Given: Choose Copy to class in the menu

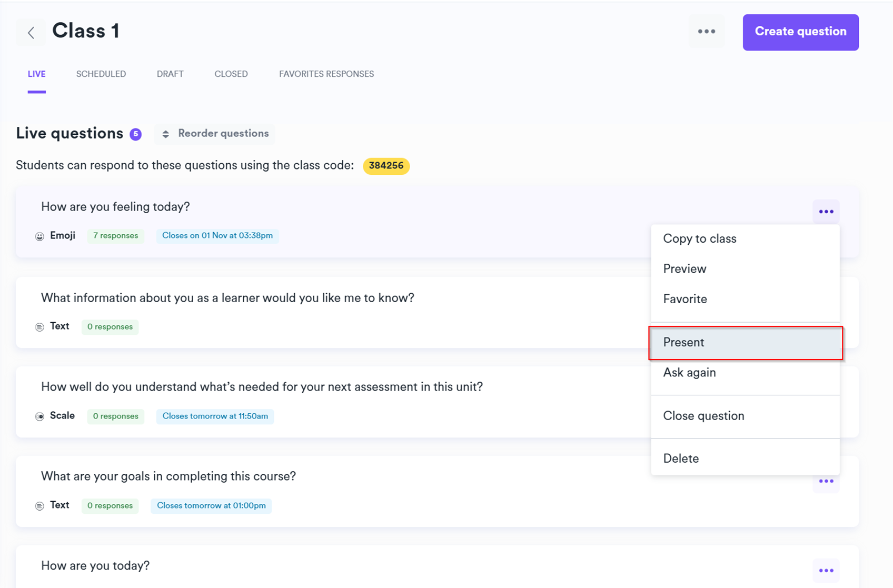Looking at the screenshot, I should pyautogui.click(x=699, y=239).
